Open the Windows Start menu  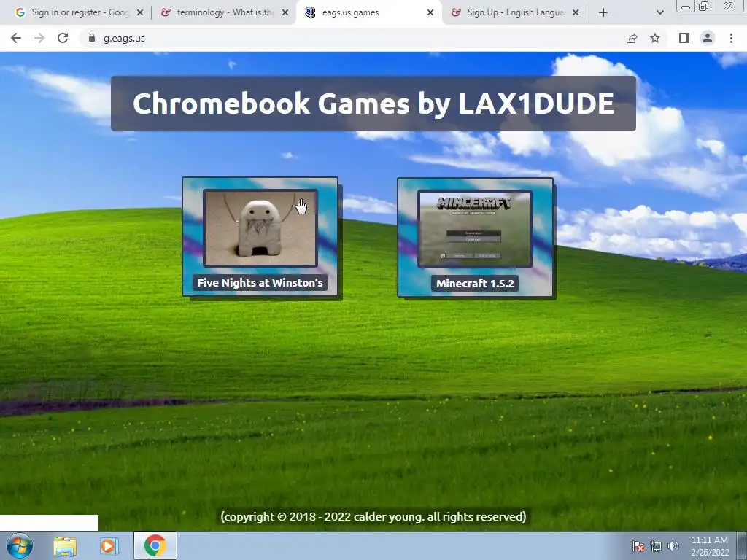pyautogui.click(x=20, y=545)
